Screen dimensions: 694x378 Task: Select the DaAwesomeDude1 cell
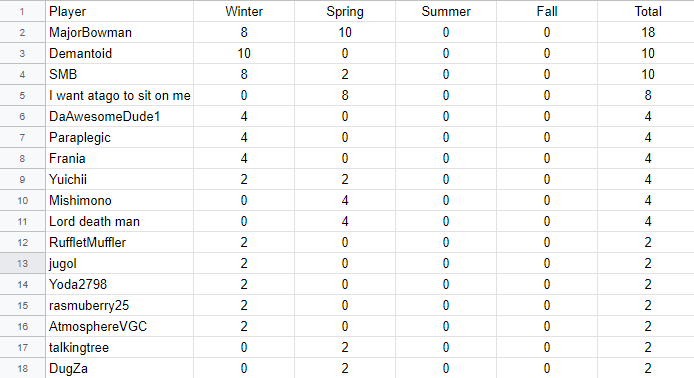(x=120, y=116)
